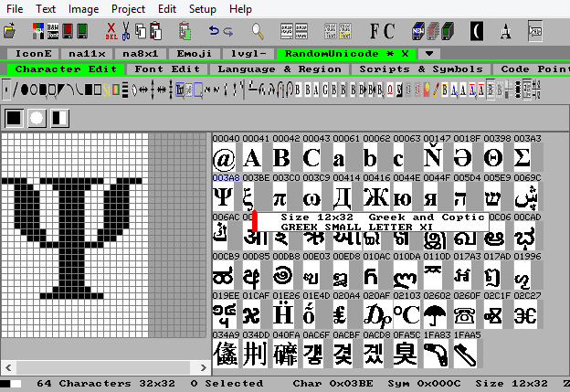
Task: Click the black foreground color swatch in status bar
Action: tap(5, 384)
